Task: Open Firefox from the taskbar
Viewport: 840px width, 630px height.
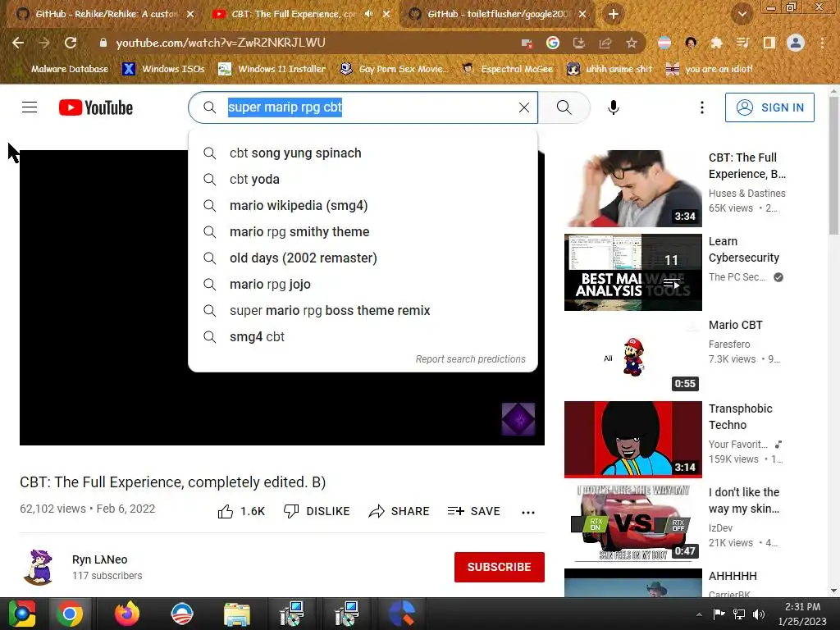Action: [126, 614]
